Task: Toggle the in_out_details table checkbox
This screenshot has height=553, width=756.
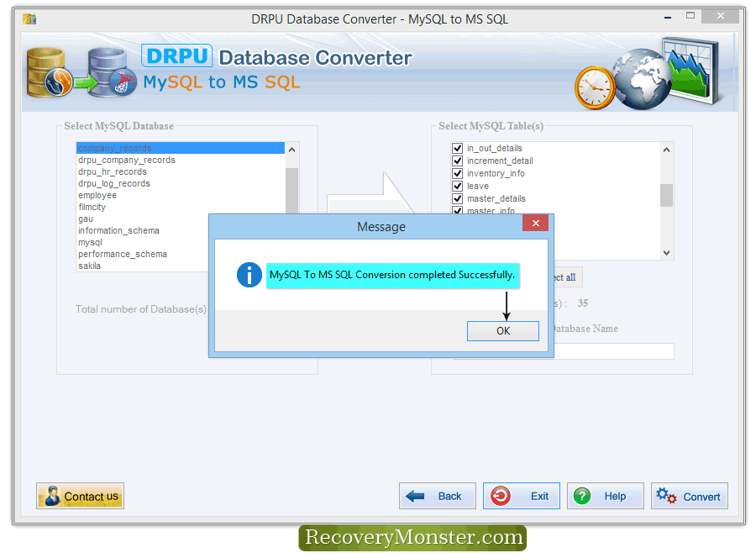Action: 457,148
